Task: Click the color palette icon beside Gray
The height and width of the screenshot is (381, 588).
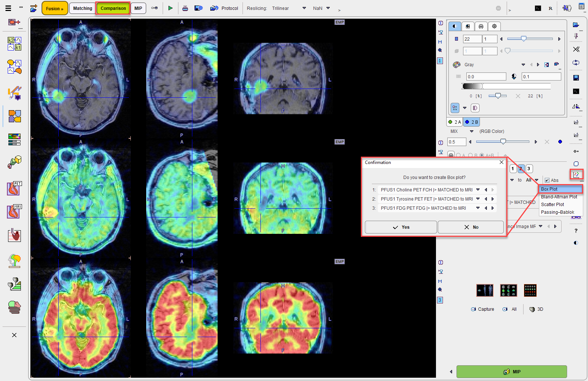Action: point(456,65)
